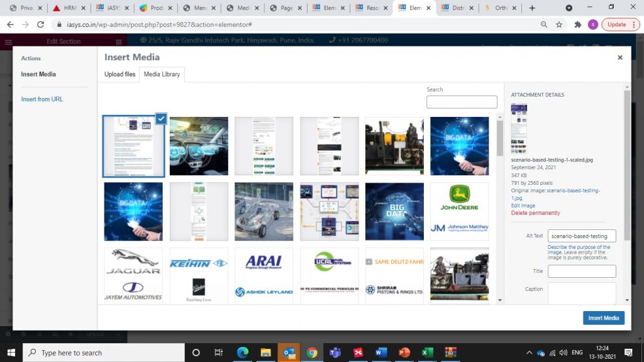Open Outlook from taskbar
This screenshot has height=362, width=644.
pos(289,353)
